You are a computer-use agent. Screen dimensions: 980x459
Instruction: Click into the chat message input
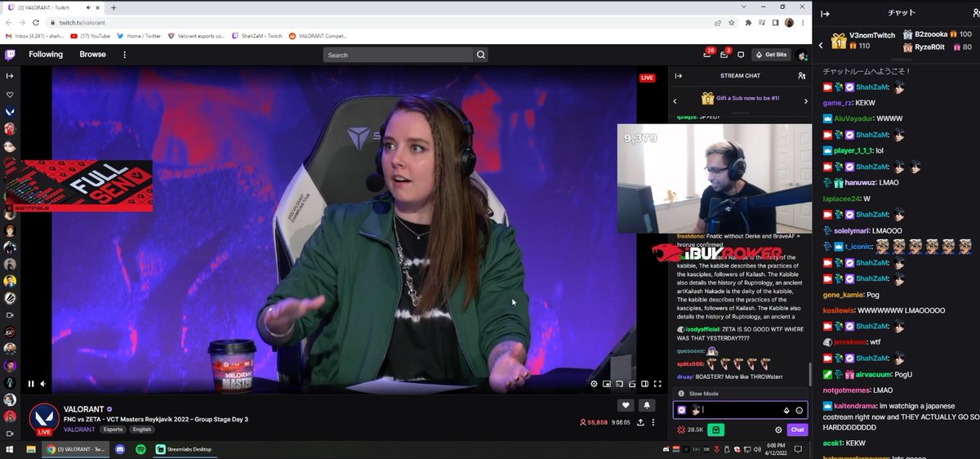click(740, 410)
